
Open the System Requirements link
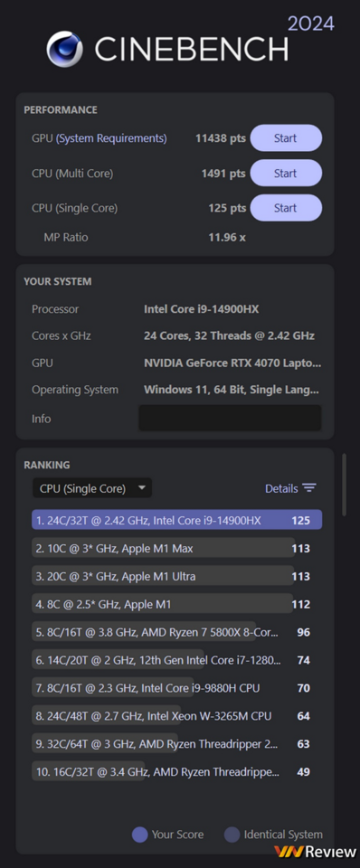(111, 138)
